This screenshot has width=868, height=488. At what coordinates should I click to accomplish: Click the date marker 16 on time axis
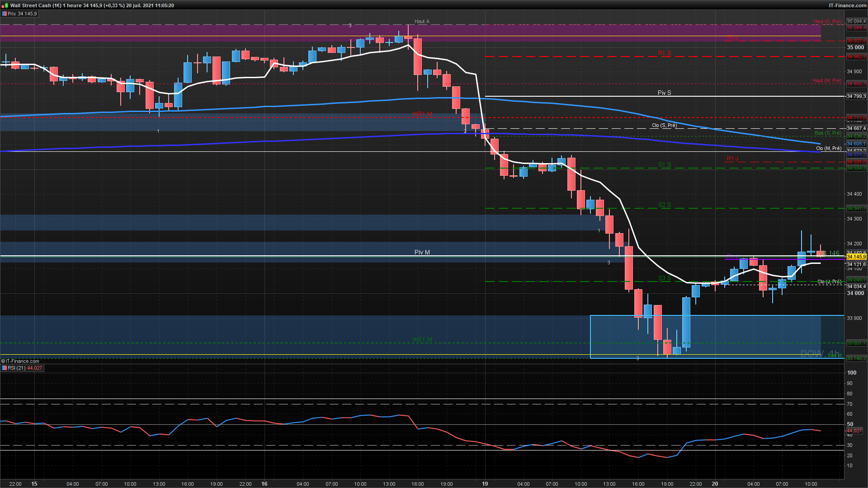click(x=264, y=483)
